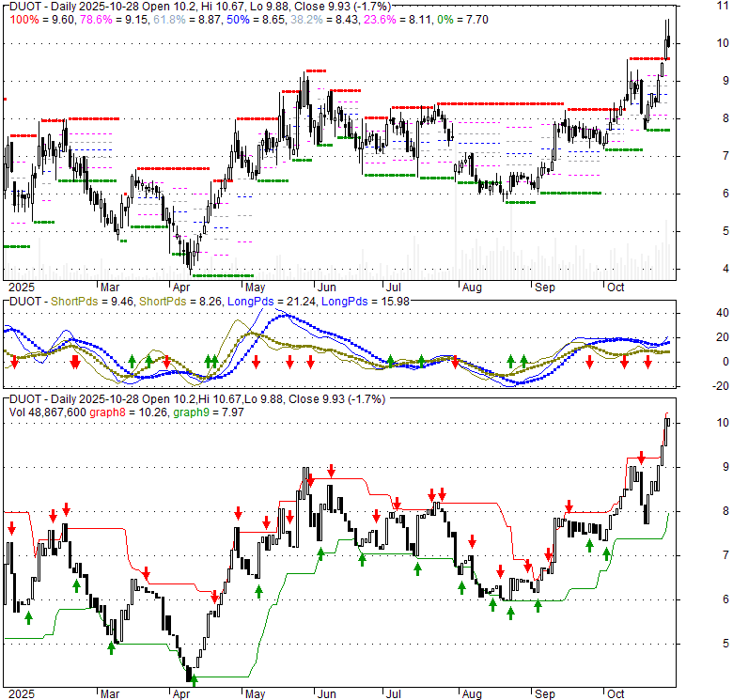Select the '61.8% = 8.87' Fibonacci label
This screenshot has width=733, height=700.
tap(188, 20)
